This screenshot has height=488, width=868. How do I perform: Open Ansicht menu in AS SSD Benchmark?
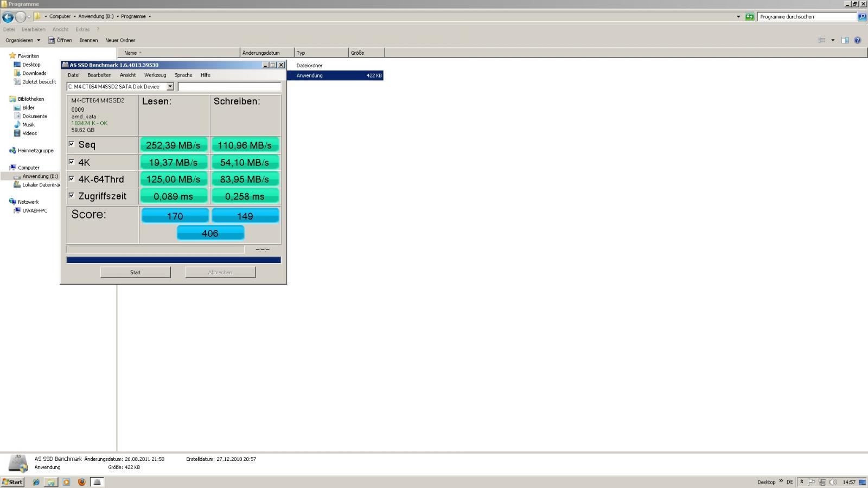(127, 75)
